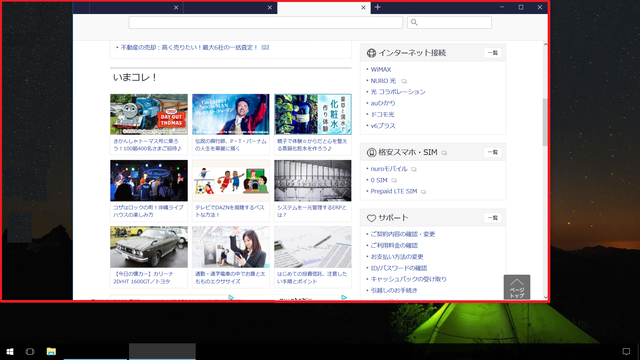The width and height of the screenshot is (640, 360).
Task: Click the external-link icon beside NURO 光
Action: pos(404,81)
